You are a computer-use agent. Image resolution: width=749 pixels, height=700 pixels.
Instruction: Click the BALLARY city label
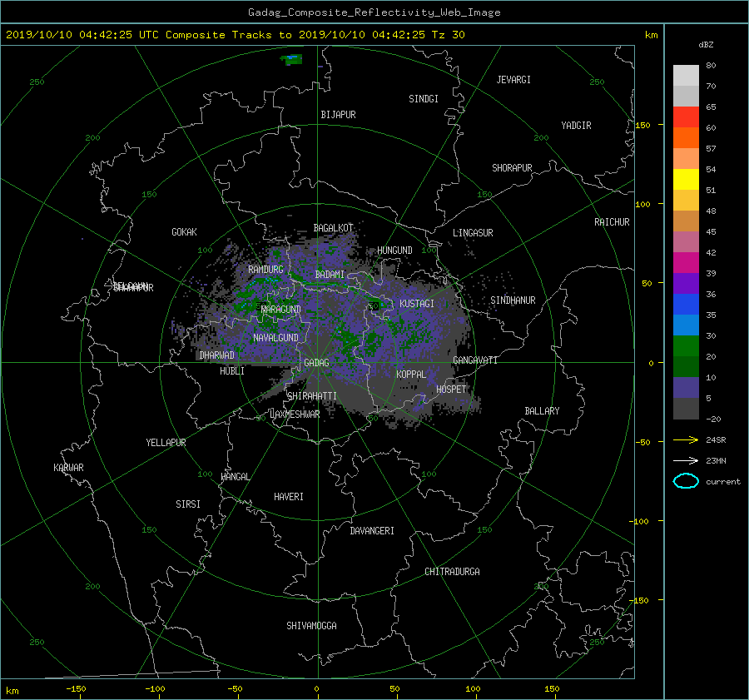click(x=542, y=411)
